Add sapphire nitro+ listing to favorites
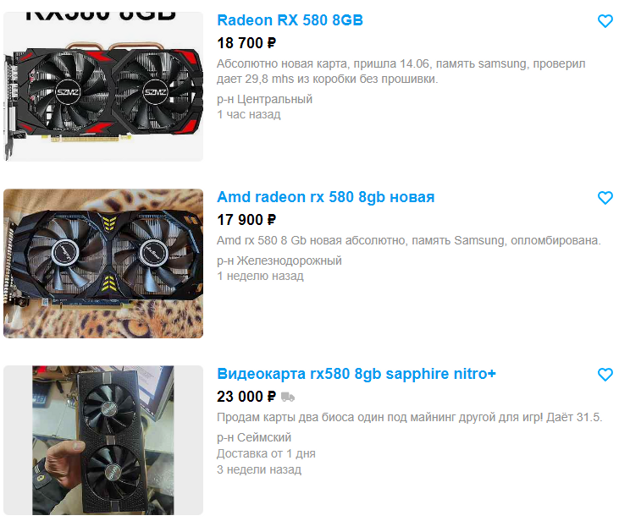The height and width of the screenshot is (532, 630). coord(605,374)
